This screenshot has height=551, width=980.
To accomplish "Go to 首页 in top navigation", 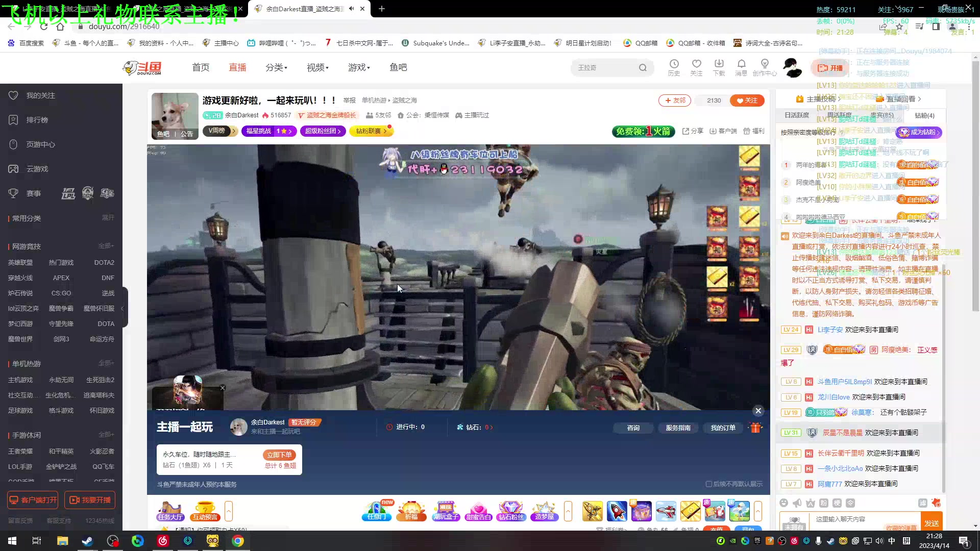I will point(201,67).
